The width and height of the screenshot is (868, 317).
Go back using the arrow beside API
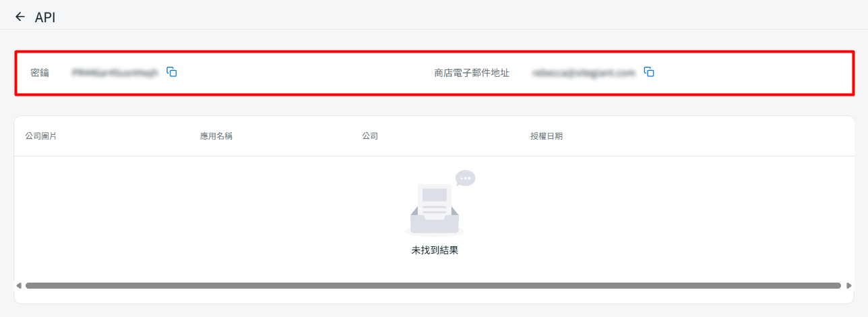click(20, 17)
